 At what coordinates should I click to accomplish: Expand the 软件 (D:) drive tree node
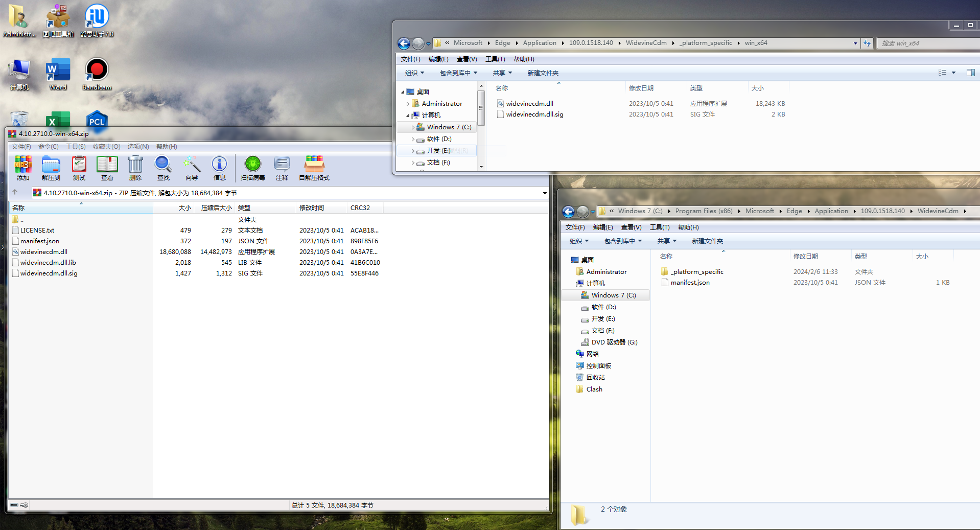click(413, 139)
